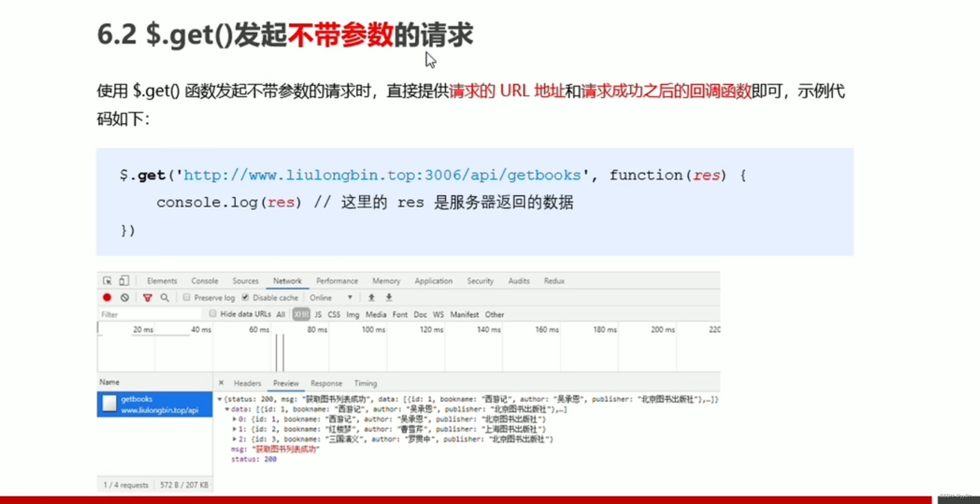
Task: Filter requests by Media
Action: pos(376,314)
